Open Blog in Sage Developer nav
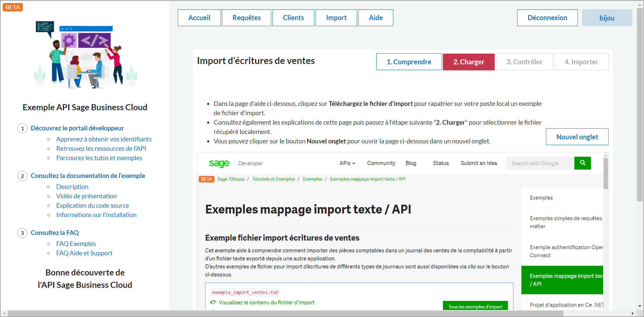This screenshot has width=644, height=317. [x=411, y=163]
